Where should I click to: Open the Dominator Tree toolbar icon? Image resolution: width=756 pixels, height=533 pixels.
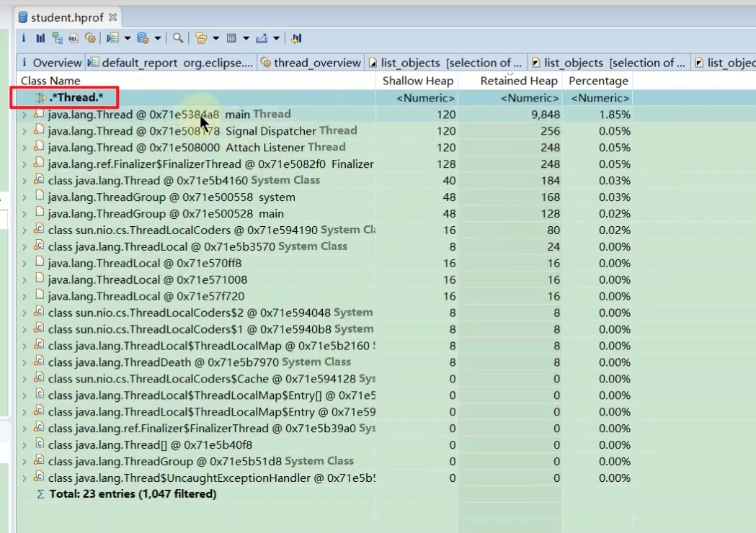[x=58, y=38]
